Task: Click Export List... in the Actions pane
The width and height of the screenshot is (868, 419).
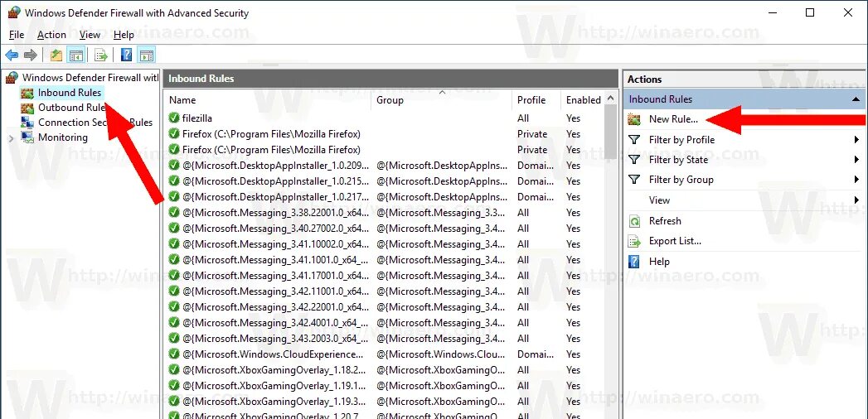Action: [675, 241]
